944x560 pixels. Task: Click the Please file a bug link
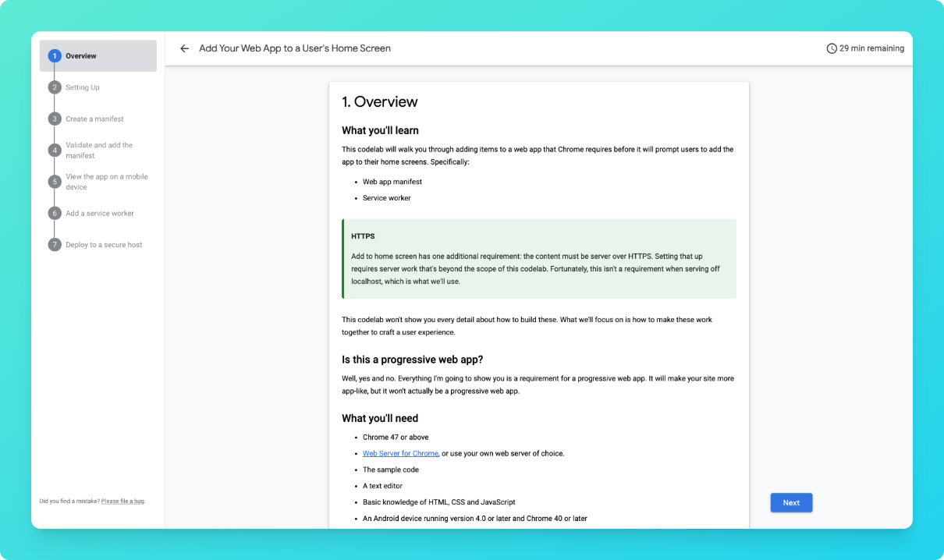pyautogui.click(x=122, y=501)
